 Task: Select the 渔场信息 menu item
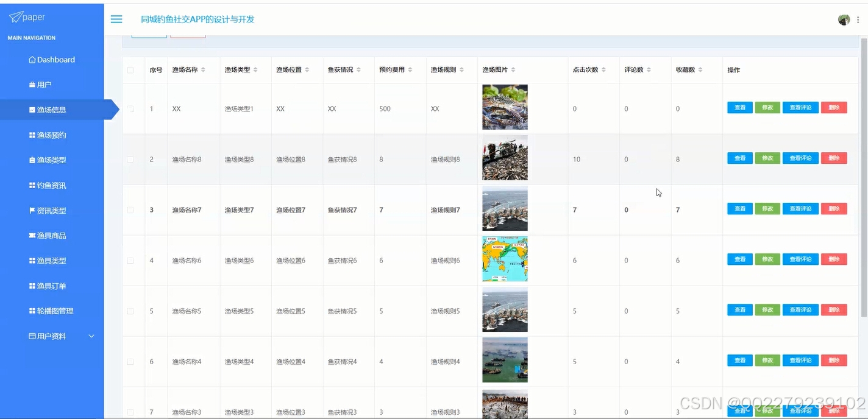[52, 110]
